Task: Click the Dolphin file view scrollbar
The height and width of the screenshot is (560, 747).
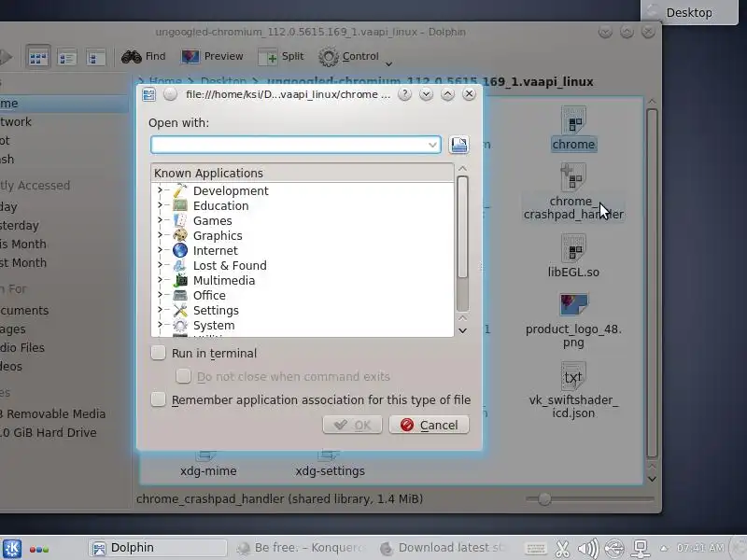Action: click(x=652, y=284)
